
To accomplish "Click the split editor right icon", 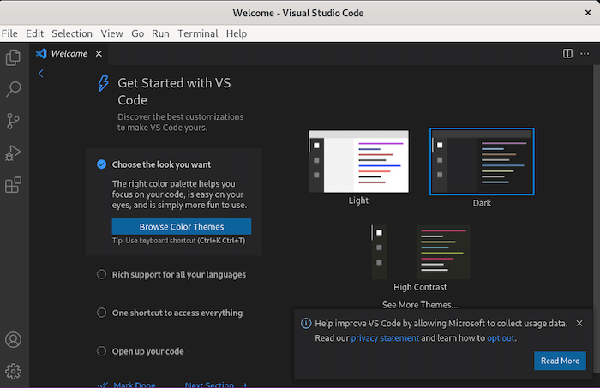I will click(x=568, y=54).
